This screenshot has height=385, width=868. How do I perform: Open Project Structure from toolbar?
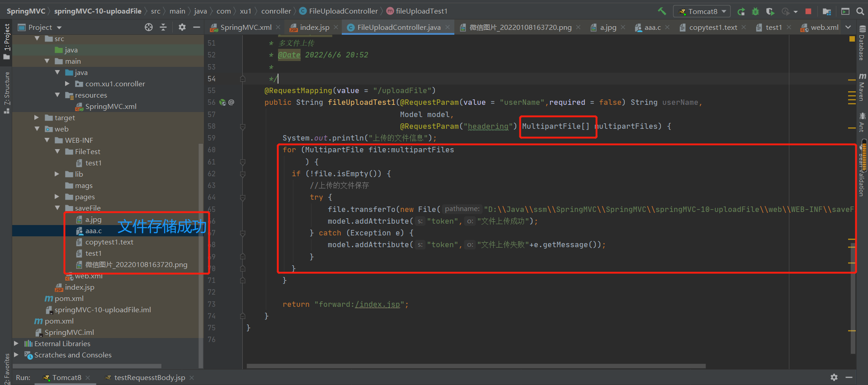coord(827,11)
